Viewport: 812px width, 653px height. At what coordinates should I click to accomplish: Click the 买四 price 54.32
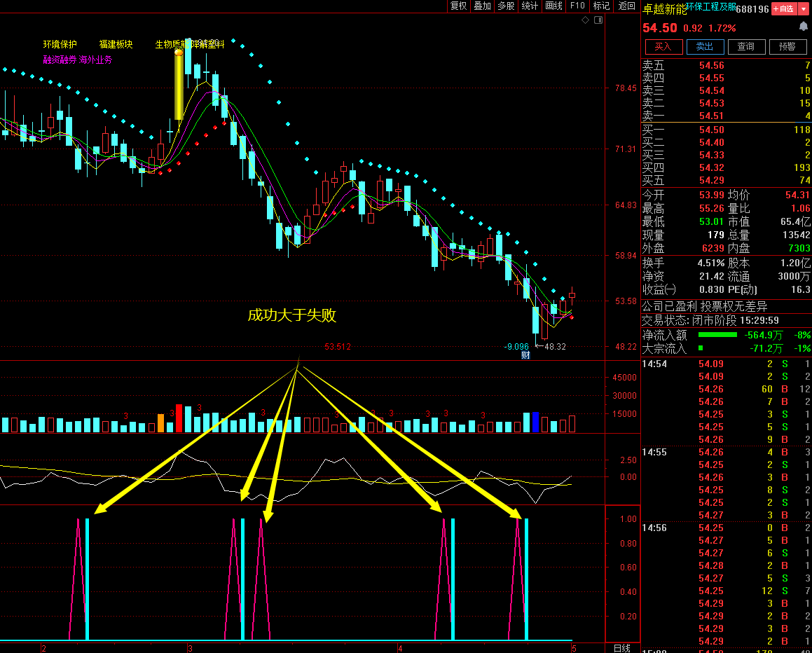tap(712, 167)
